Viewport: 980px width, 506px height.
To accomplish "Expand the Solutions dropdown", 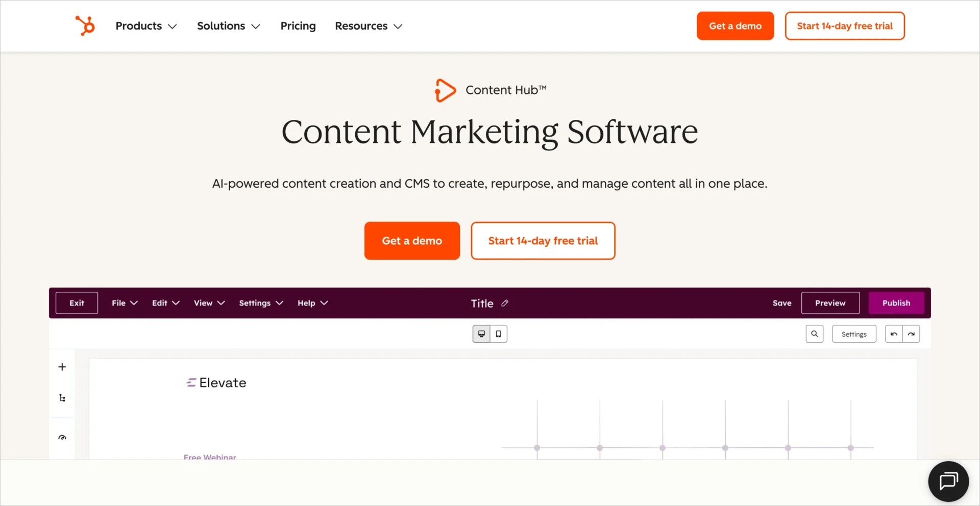I will click(229, 26).
